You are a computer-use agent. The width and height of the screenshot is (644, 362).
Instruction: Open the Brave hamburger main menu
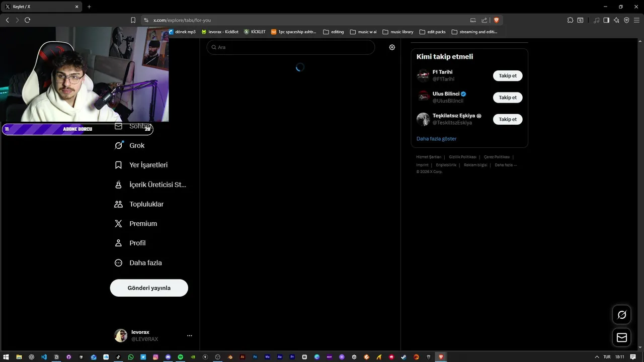coord(636,20)
